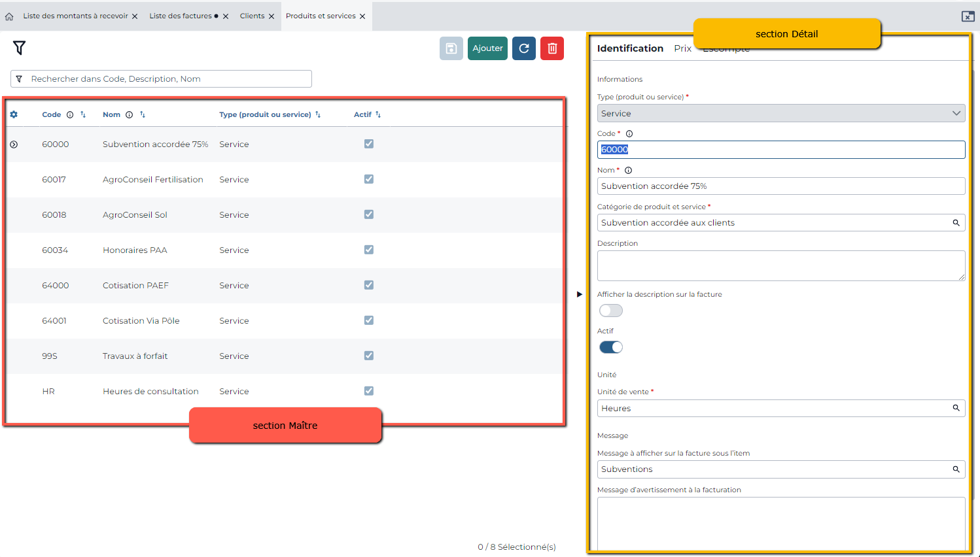This screenshot has width=980, height=557.
Task: Click the info icon beside the Code column header
Action: click(x=70, y=114)
